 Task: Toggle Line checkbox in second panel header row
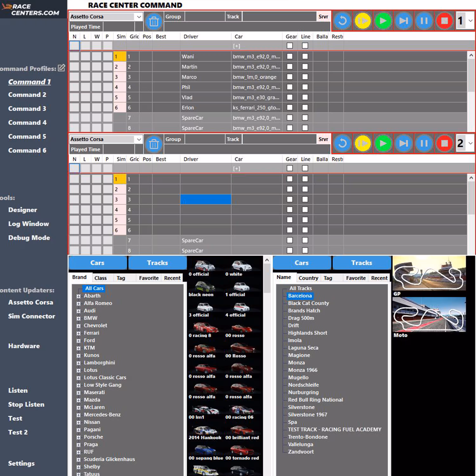(x=305, y=168)
